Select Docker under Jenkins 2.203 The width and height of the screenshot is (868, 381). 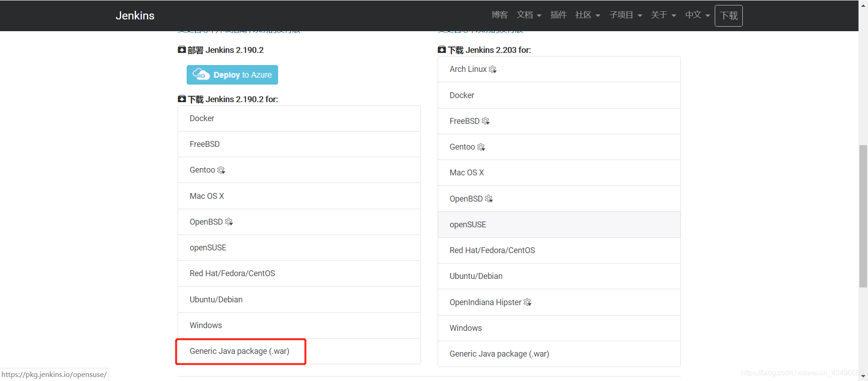tap(559, 95)
